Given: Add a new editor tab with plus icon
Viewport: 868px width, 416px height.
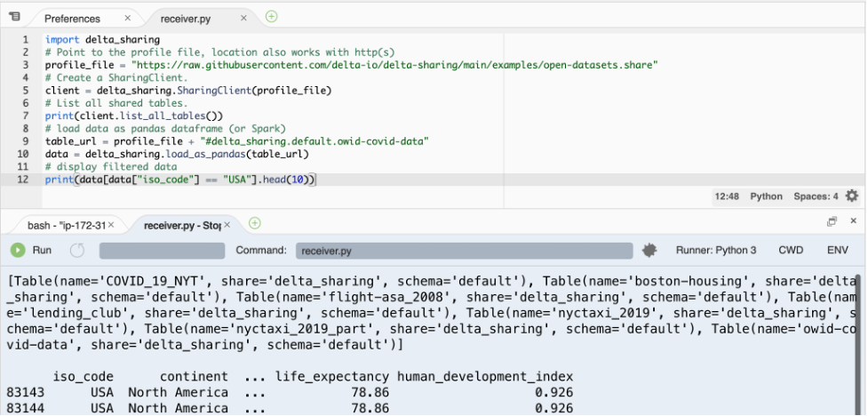Looking at the screenshot, I should click(271, 17).
